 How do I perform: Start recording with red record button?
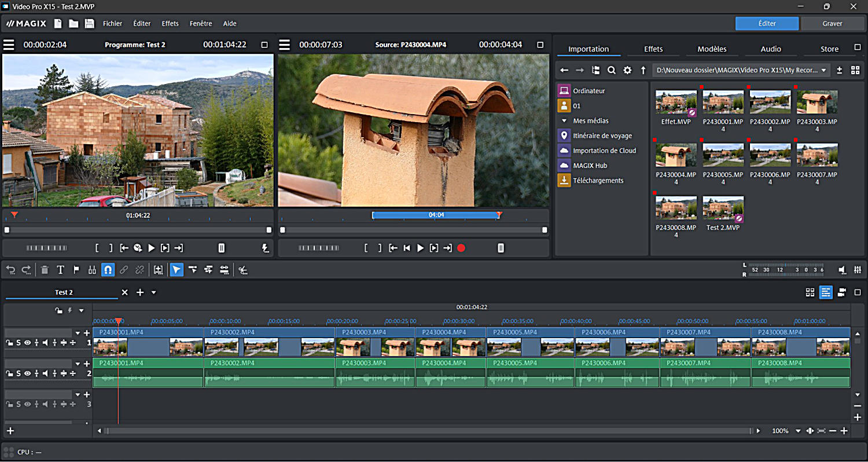point(461,248)
